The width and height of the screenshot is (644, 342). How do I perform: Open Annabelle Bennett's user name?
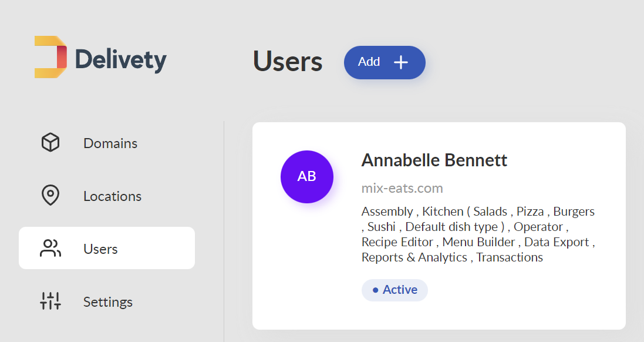tap(434, 160)
